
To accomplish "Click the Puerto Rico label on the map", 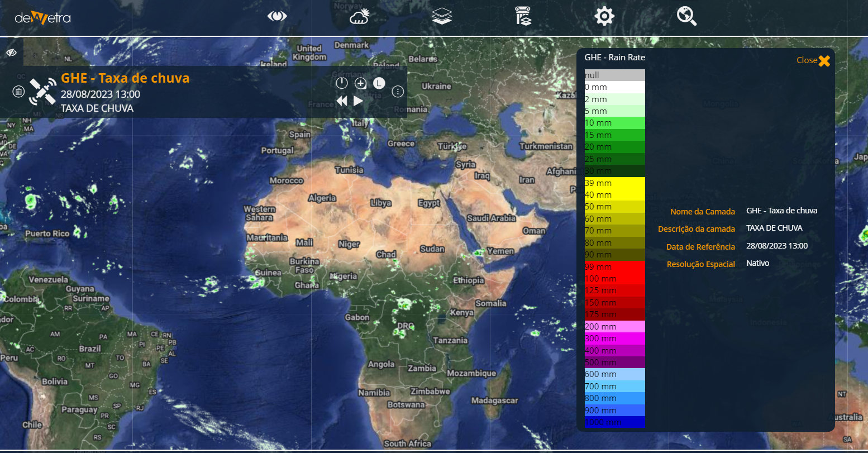I will pyautogui.click(x=47, y=233).
